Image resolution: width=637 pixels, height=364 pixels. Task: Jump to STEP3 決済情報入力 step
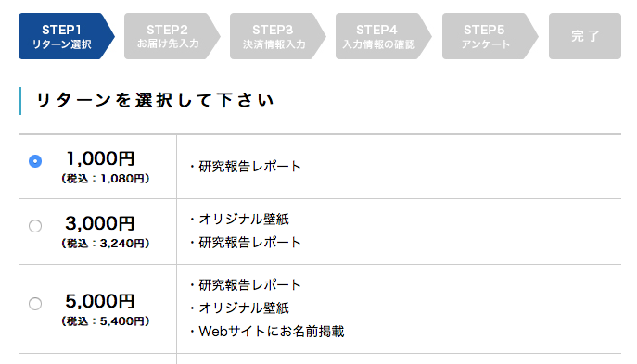pyautogui.click(x=277, y=36)
